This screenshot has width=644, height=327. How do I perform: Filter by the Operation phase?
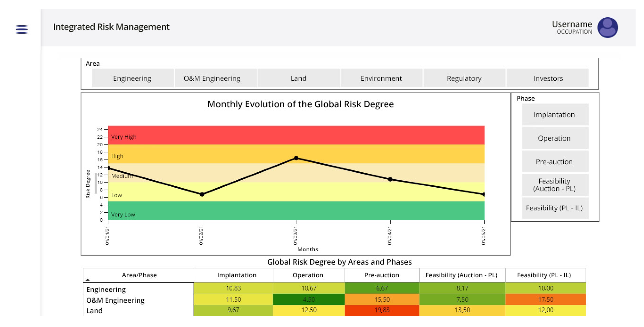point(554,138)
